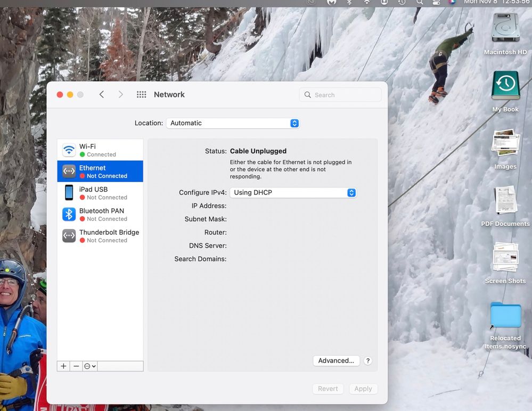Go back using the left chevron
This screenshot has height=411, width=532.
[102, 95]
